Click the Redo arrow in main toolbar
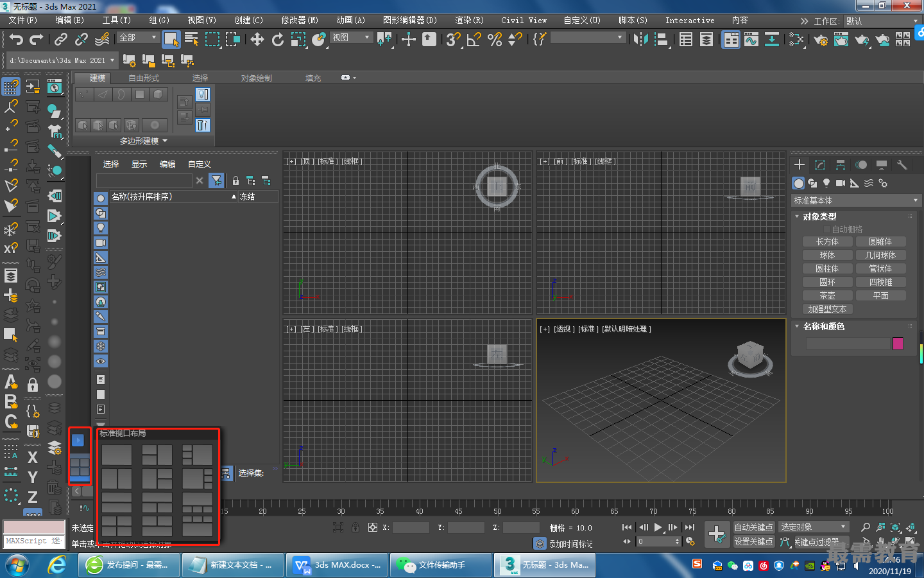 click(36, 40)
